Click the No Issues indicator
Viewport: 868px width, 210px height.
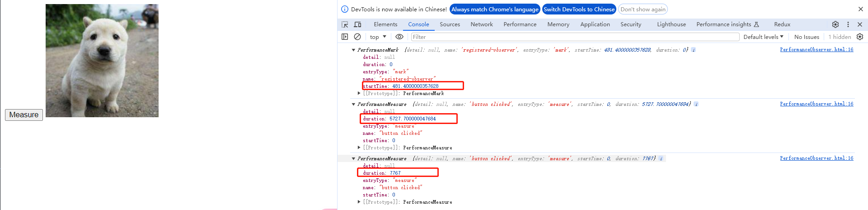807,37
